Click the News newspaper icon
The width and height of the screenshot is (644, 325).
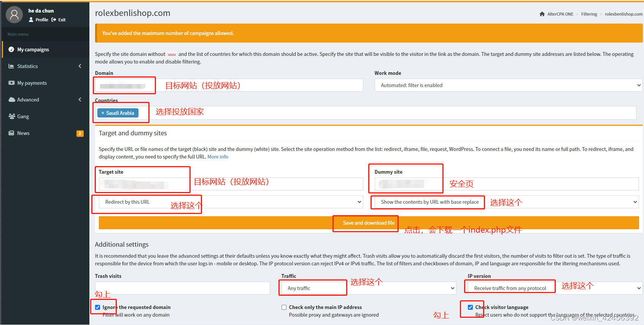click(x=11, y=133)
